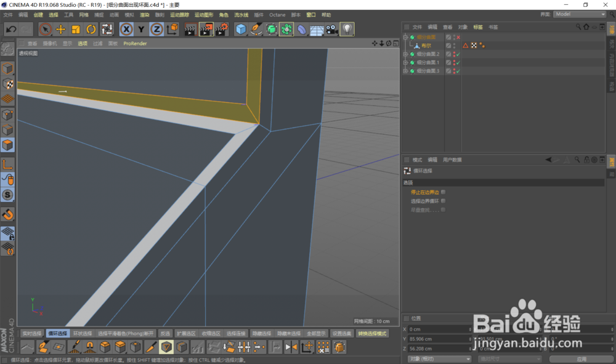616x364 pixels.
Task: Check 选择边界循环 option
Action: (x=443, y=201)
